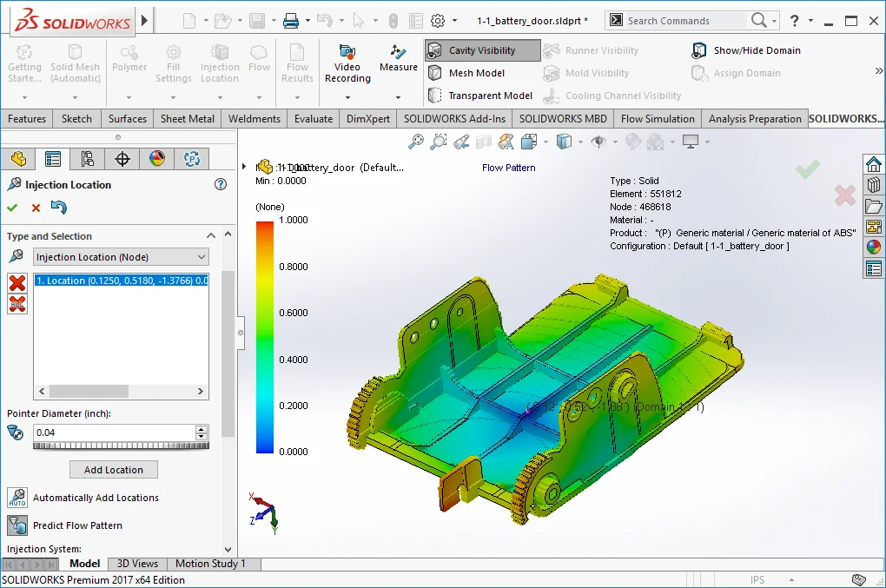Click Automatically Add Locations icon
The image size is (886, 588).
tap(17, 498)
